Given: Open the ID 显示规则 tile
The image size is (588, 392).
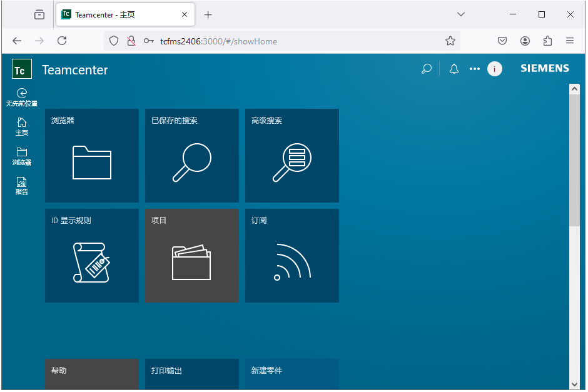Looking at the screenshot, I should click(92, 256).
